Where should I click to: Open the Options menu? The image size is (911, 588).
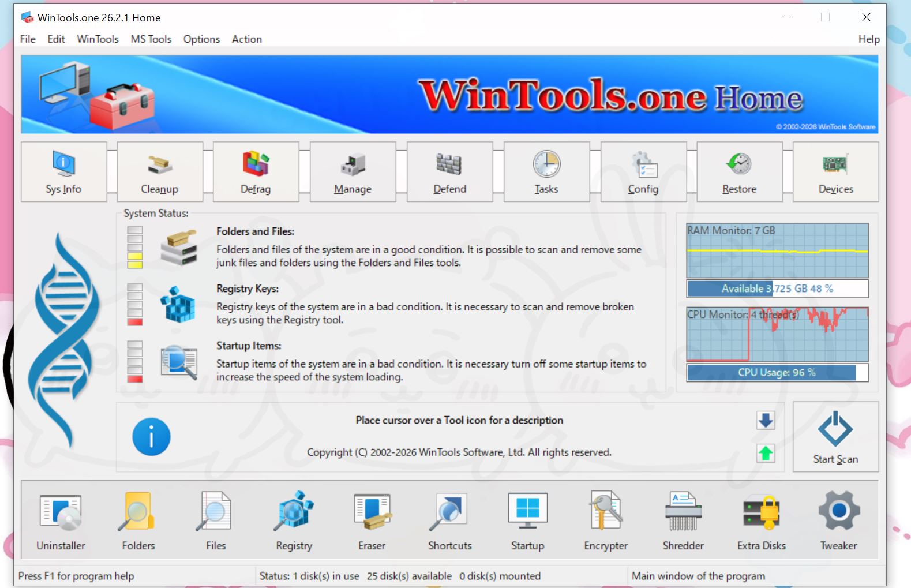[201, 39]
